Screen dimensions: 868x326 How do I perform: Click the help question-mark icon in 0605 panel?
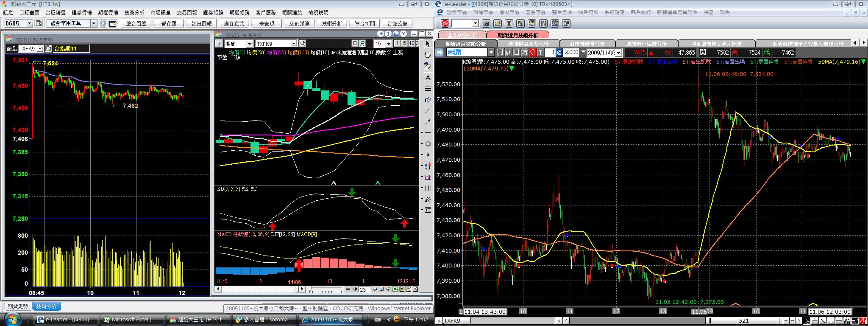tap(403, 34)
